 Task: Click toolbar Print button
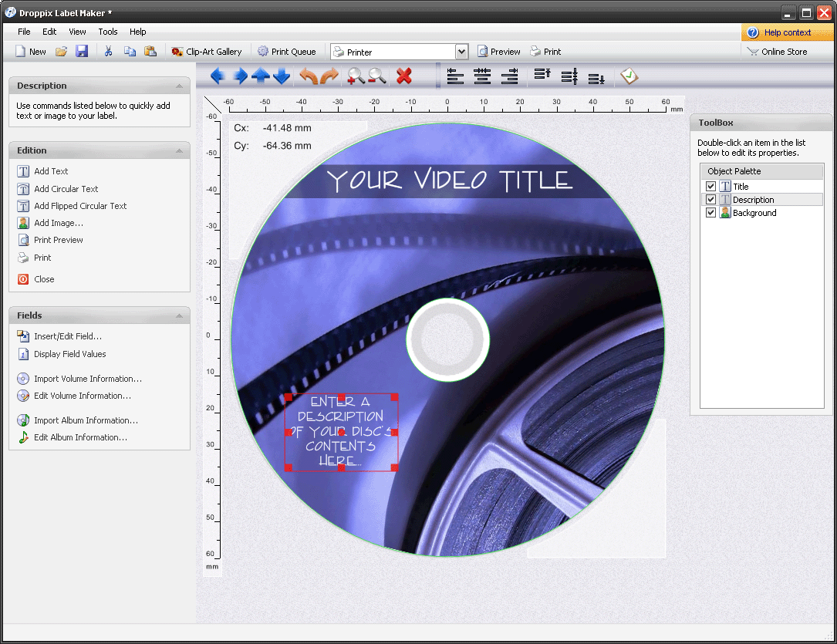coord(545,52)
